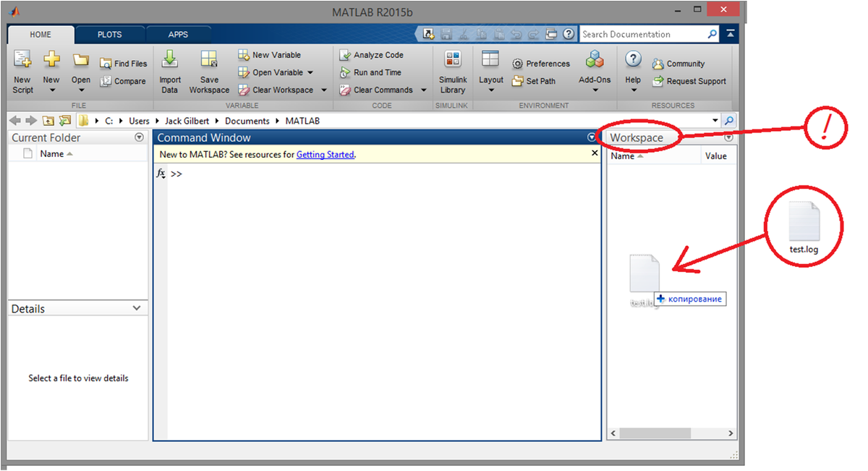The width and height of the screenshot is (868, 471).
Task: Expand the Help dropdown arrow
Action: pos(634,90)
